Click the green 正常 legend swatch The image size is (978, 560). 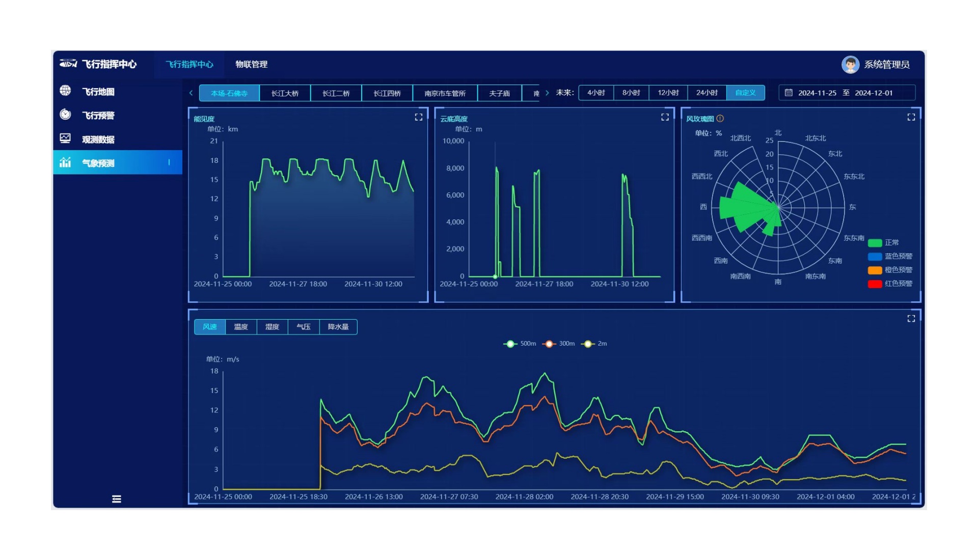click(x=875, y=243)
